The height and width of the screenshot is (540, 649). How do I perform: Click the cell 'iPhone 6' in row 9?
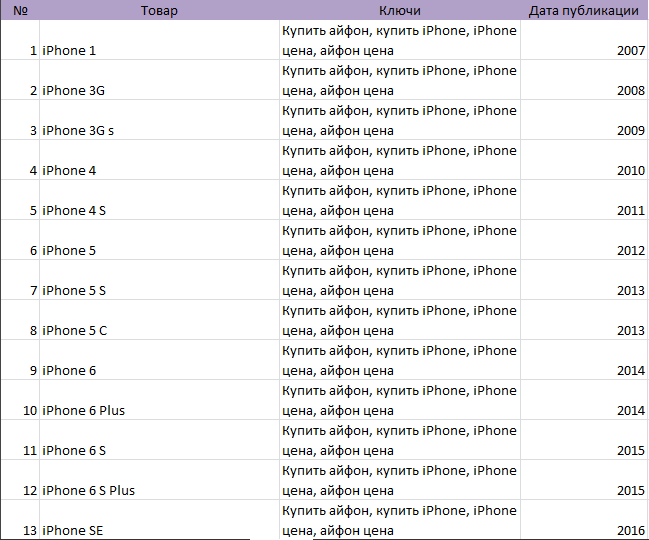click(x=159, y=360)
